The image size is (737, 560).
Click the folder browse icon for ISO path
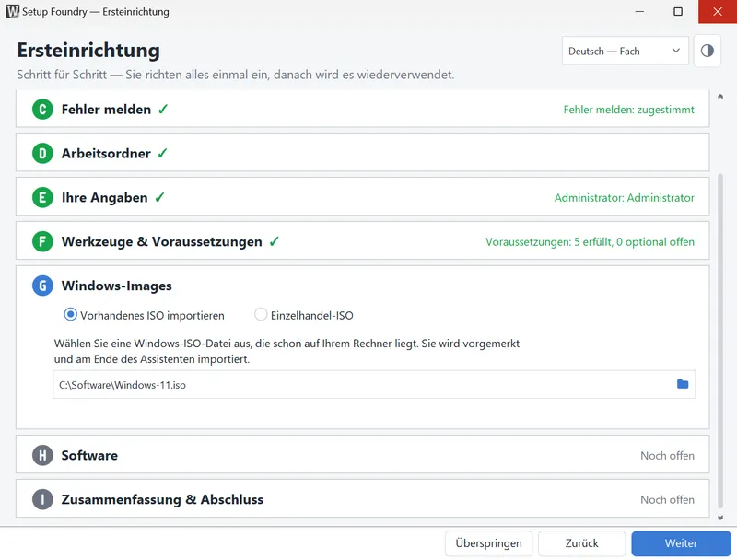click(683, 384)
